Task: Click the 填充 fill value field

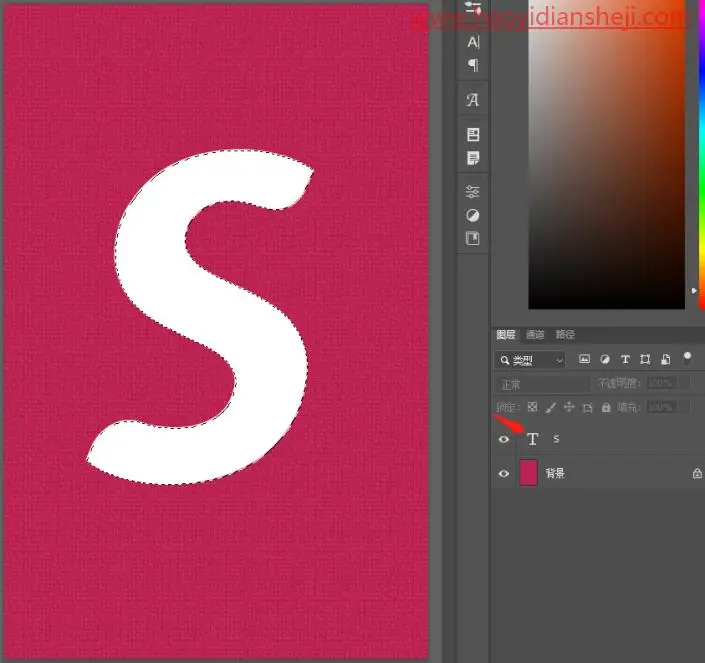Action: click(661, 407)
